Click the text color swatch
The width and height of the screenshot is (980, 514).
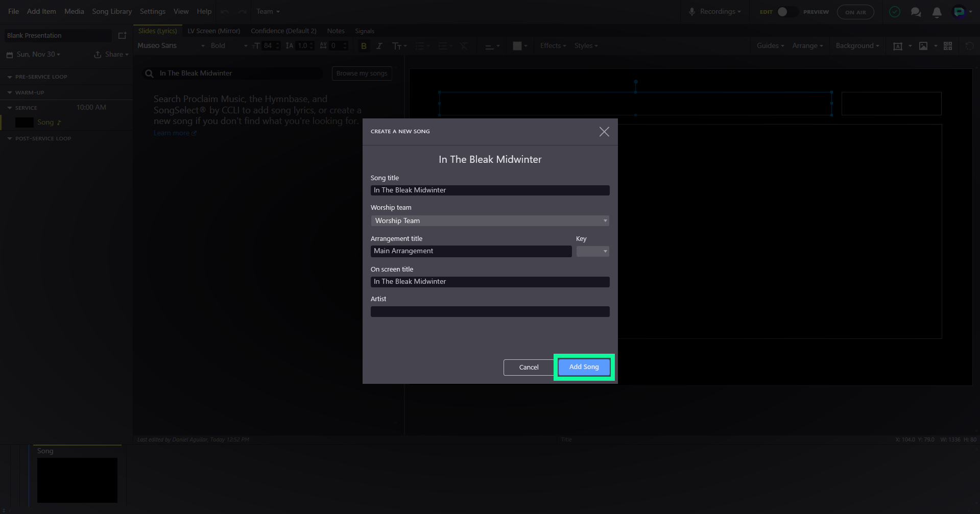click(517, 46)
